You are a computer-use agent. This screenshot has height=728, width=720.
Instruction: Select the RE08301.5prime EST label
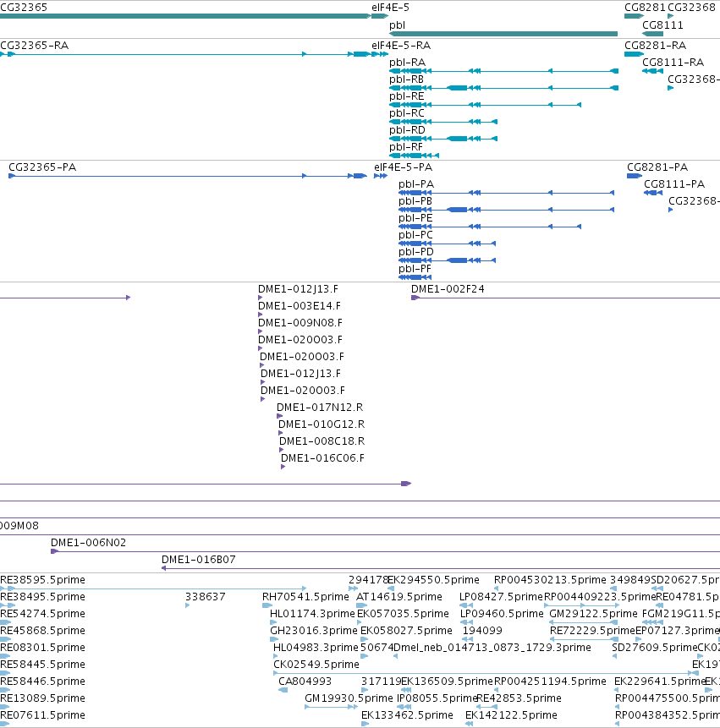pyautogui.click(x=42, y=648)
